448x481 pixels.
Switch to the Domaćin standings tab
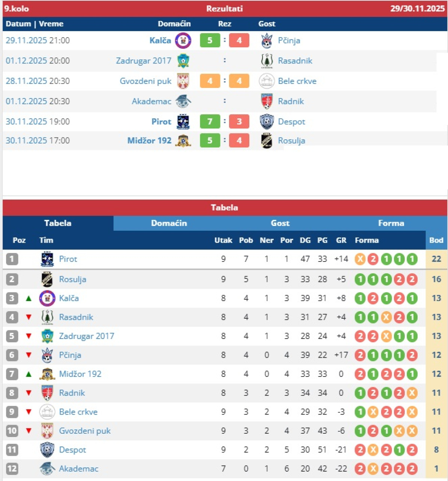click(x=169, y=223)
